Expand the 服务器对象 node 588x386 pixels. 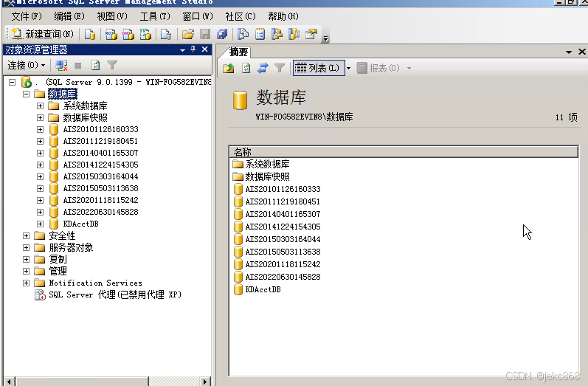(x=27, y=247)
